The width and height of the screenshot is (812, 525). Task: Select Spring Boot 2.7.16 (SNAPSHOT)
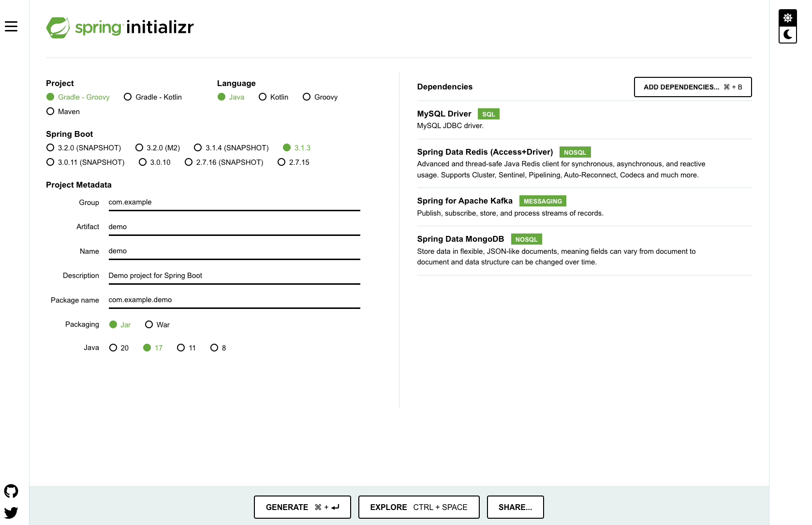point(224,162)
